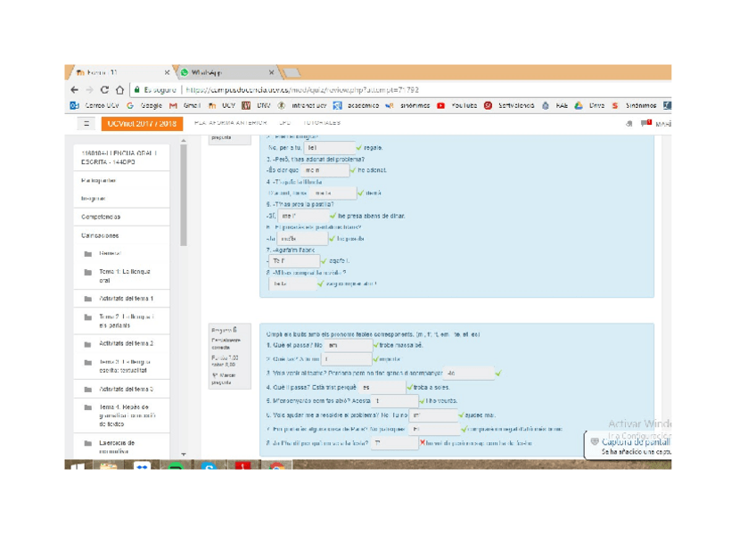Open the Competencias sidebar link
This screenshot has height=534, width=756.
coord(100,217)
